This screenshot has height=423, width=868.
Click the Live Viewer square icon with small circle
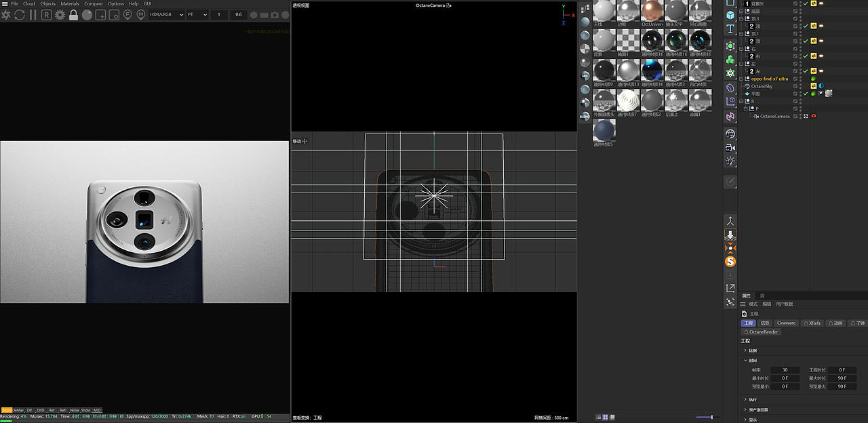113,15
